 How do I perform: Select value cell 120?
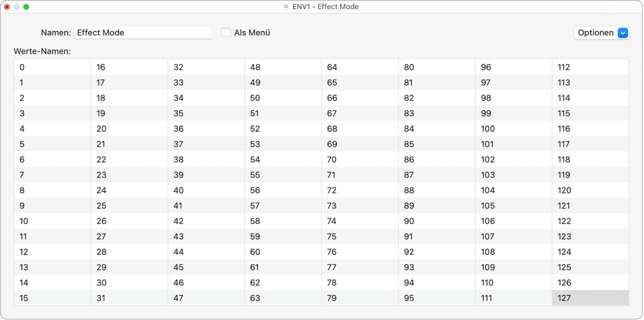(x=590, y=190)
